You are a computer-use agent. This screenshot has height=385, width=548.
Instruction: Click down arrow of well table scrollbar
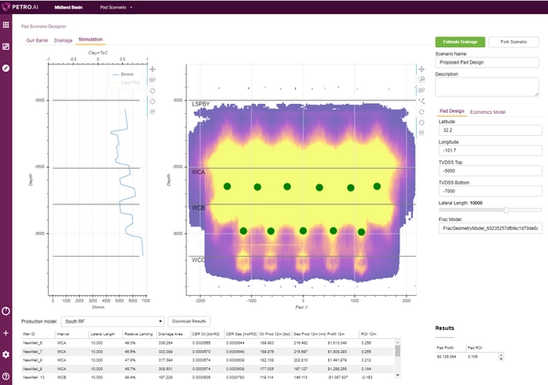click(x=397, y=375)
